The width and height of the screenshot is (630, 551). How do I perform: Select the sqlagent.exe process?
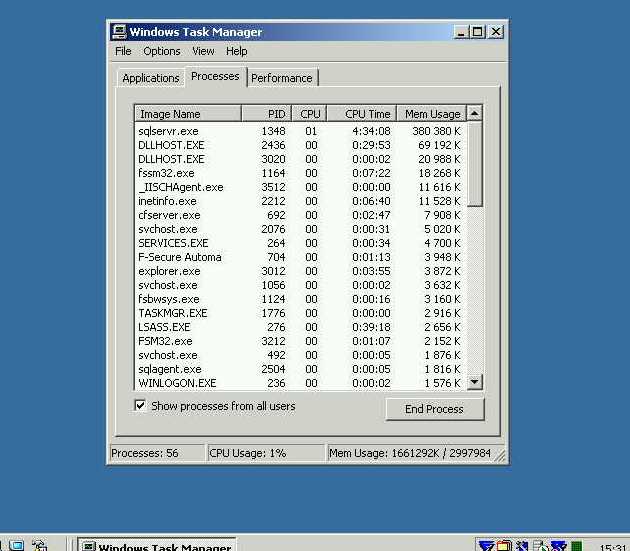click(x=300, y=369)
